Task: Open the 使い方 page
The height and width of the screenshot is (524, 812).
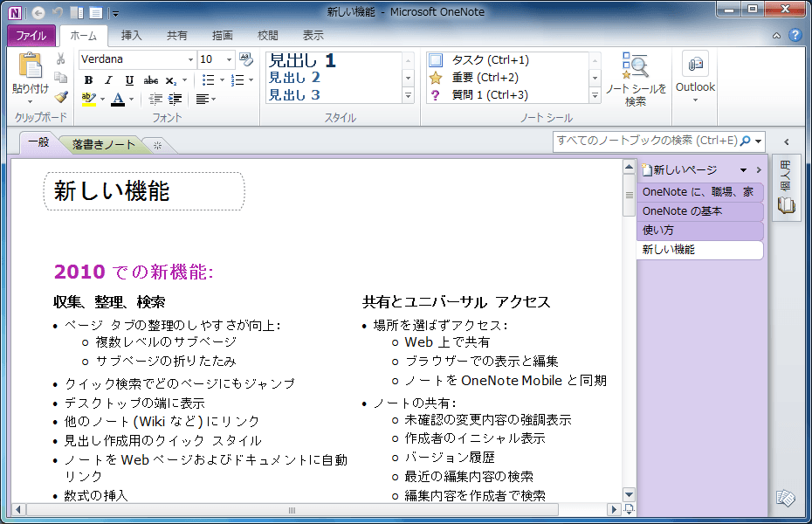Action: point(700,231)
